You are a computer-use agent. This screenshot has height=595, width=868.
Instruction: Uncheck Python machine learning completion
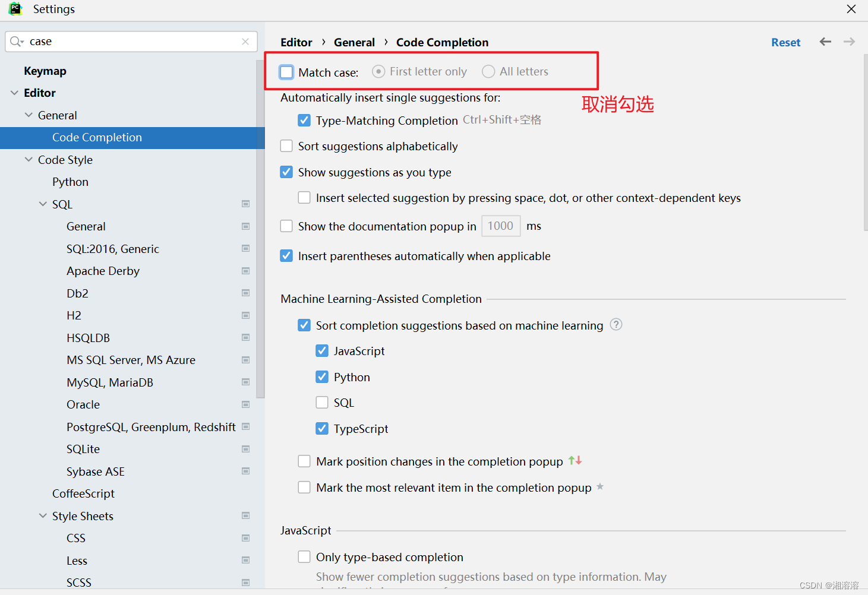click(322, 377)
